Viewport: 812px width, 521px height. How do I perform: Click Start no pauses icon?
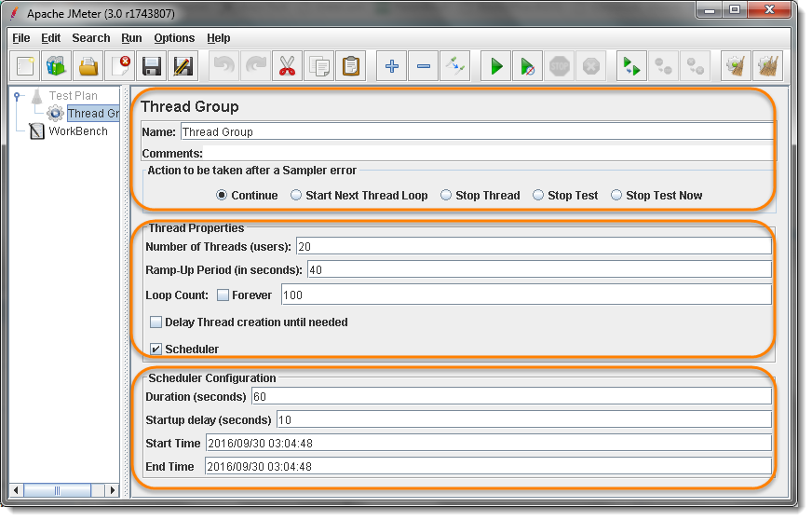point(528,66)
